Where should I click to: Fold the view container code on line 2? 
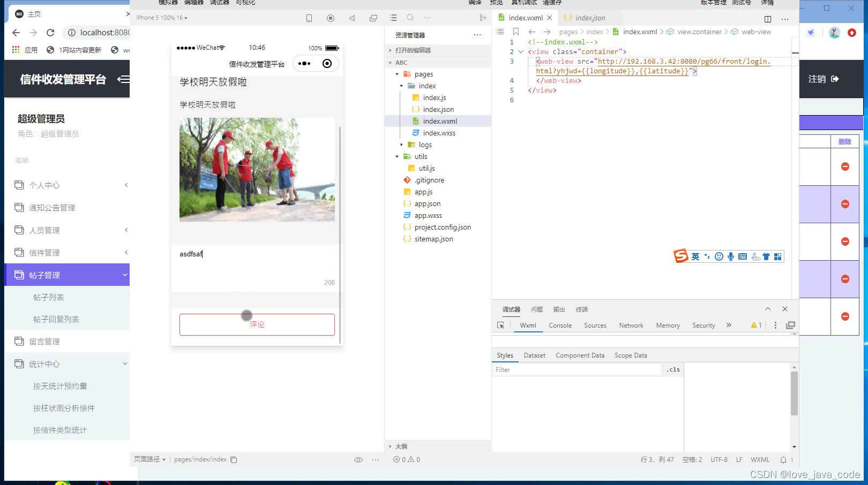[520, 52]
